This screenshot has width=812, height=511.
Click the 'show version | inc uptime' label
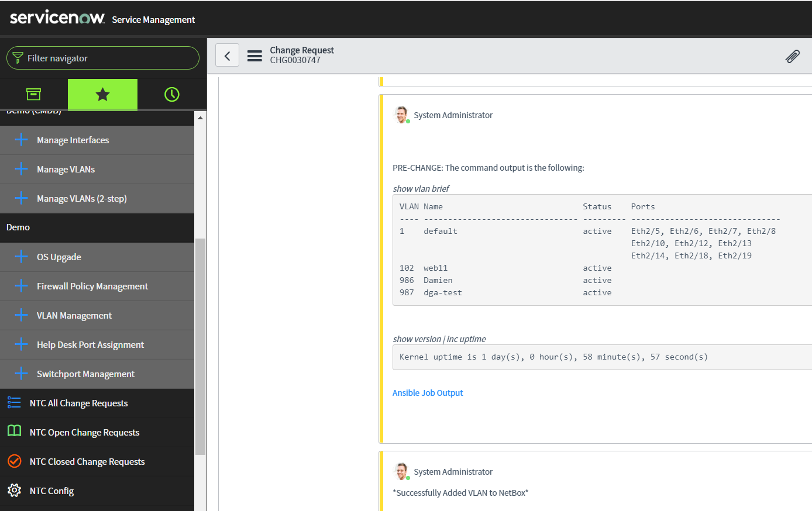click(x=439, y=339)
